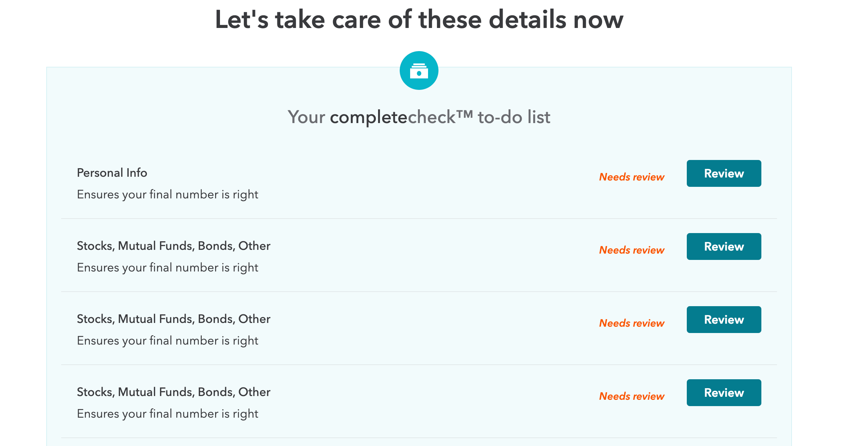Screen dimensions: 868x446
Task: Click the divider below the Personal Info row
Action: 419,218
